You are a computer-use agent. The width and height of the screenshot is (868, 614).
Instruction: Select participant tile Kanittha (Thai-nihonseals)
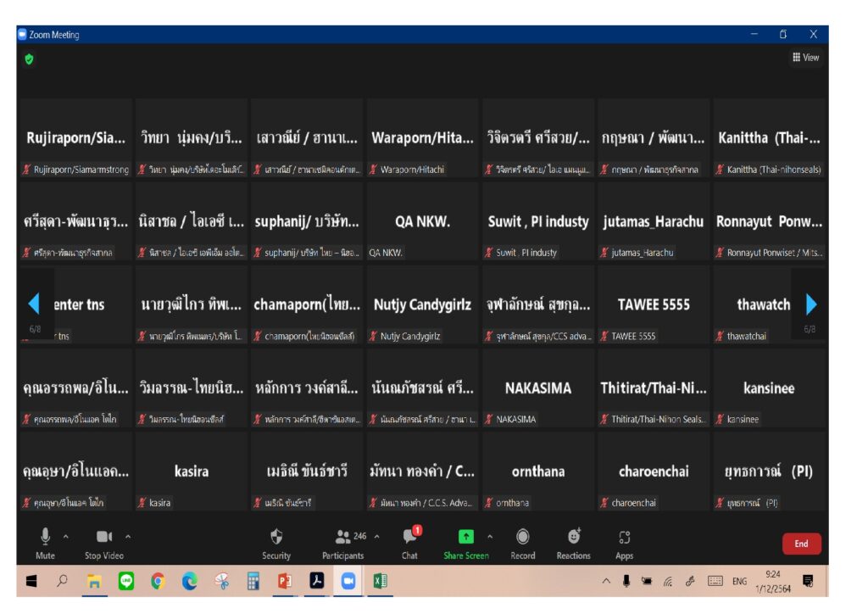pyautogui.click(x=769, y=138)
